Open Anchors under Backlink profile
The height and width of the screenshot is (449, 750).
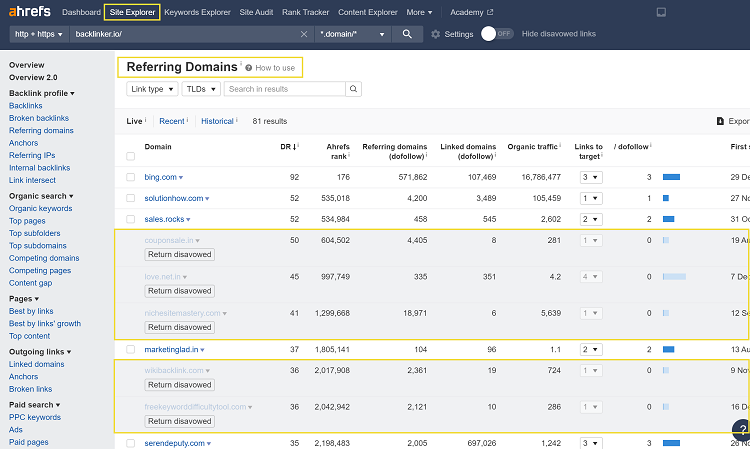point(23,143)
